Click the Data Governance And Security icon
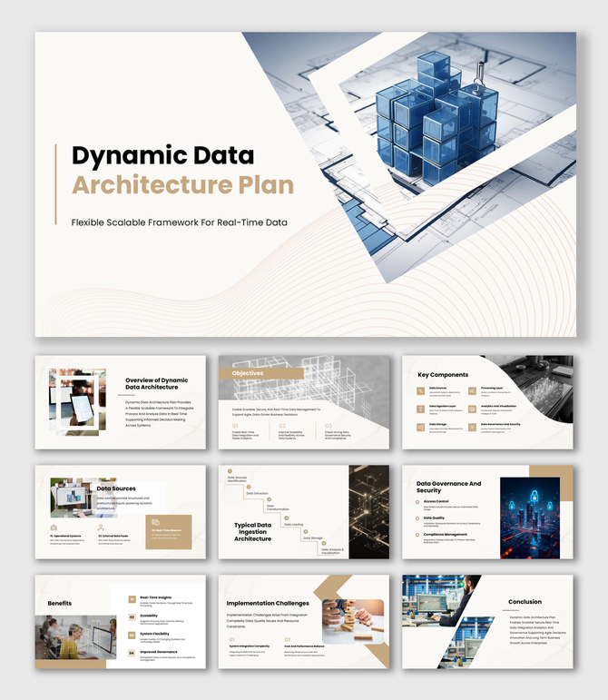The height and width of the screenshot is (700, 608). [x=472, y=428]
